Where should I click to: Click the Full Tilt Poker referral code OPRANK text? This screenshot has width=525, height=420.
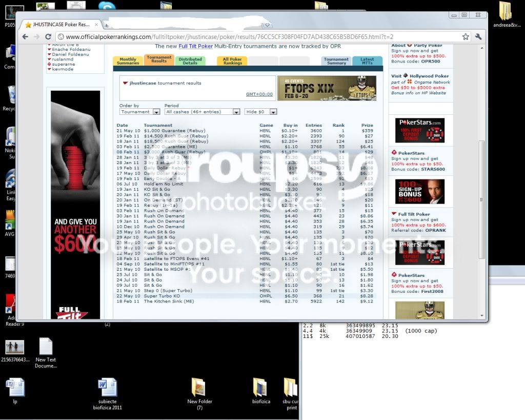click(418, 230)
